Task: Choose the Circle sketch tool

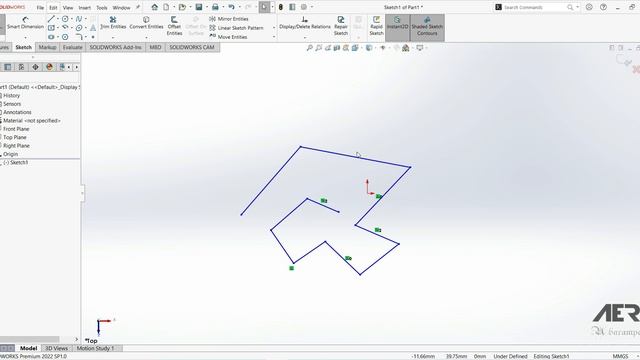Action: (x=65, y=19)
